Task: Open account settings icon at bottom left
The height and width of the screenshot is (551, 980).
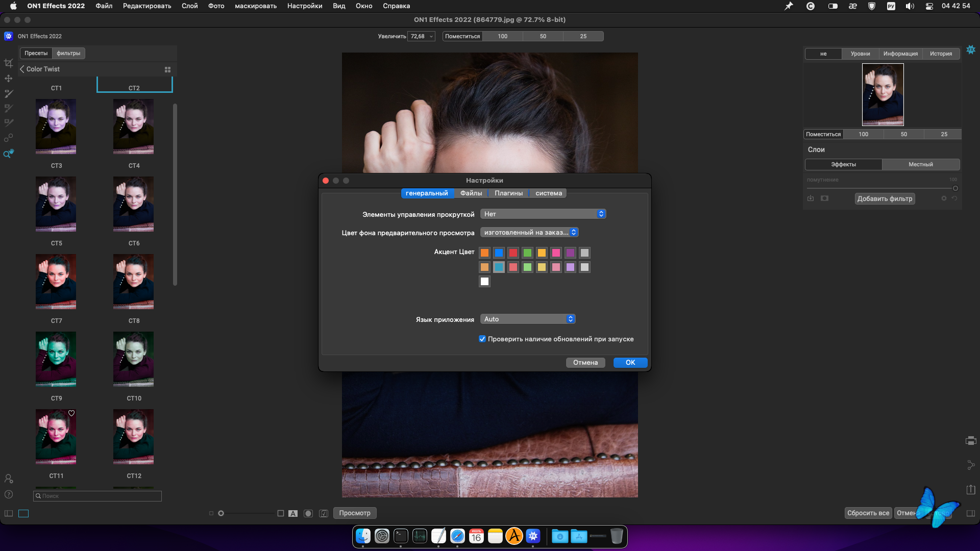Action: click(x=9, y=479)
